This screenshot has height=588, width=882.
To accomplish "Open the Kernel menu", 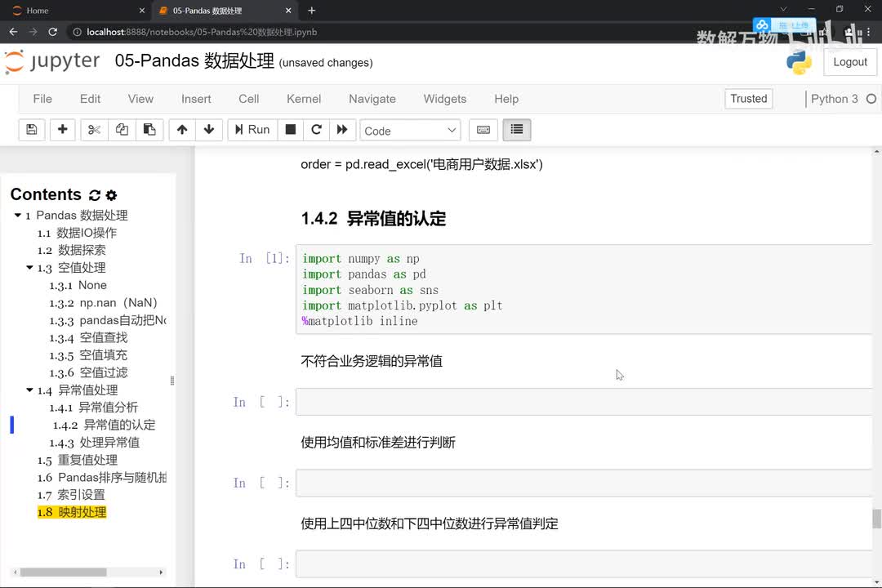I will [x=304, y=99].
